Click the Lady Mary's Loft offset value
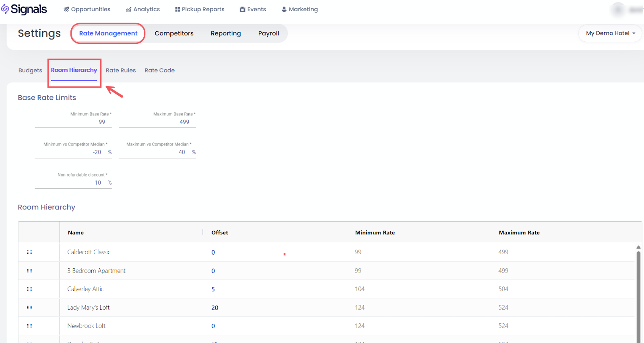The image size is (644, 343). [x=215, y=308]
